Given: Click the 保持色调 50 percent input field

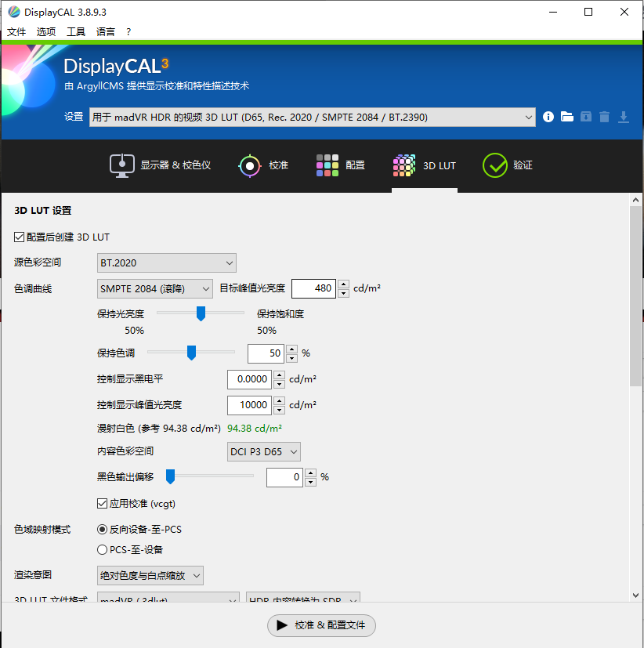Looking at the screenshot, I should point(266,353).
